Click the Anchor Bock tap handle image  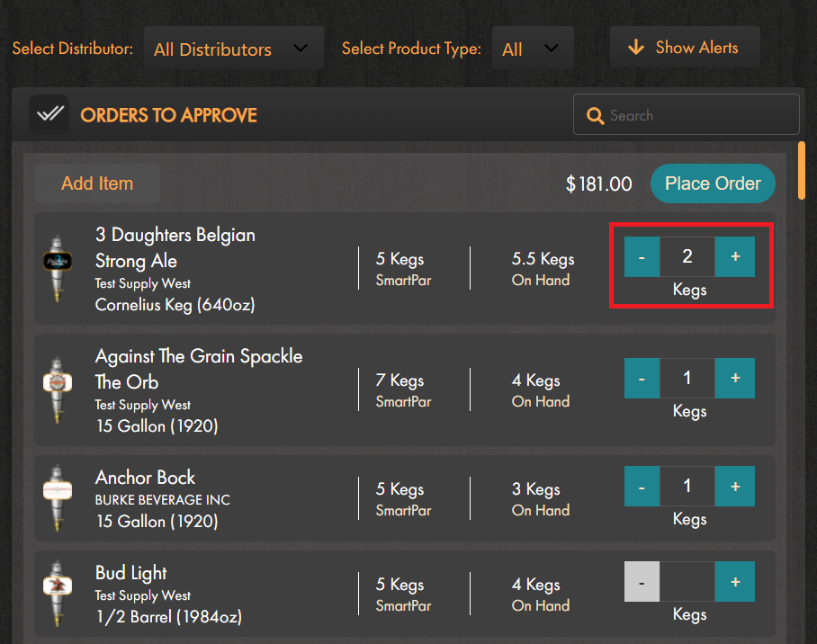(x=57, y=497)
